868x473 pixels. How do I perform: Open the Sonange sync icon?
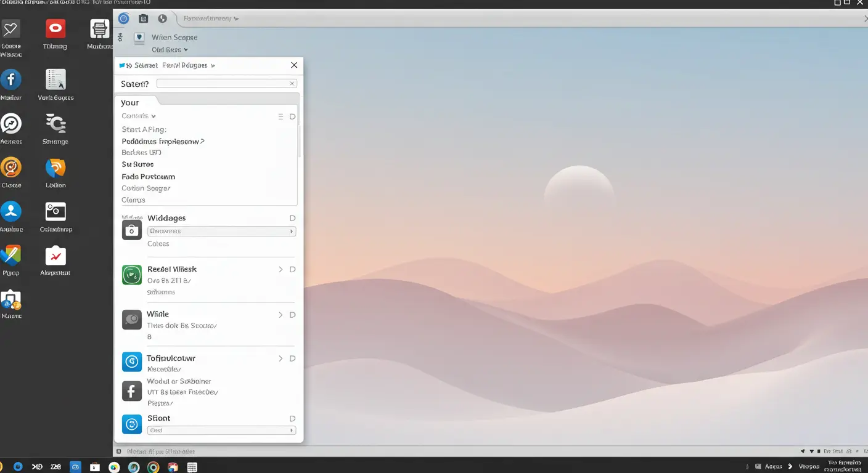[55, 124]
